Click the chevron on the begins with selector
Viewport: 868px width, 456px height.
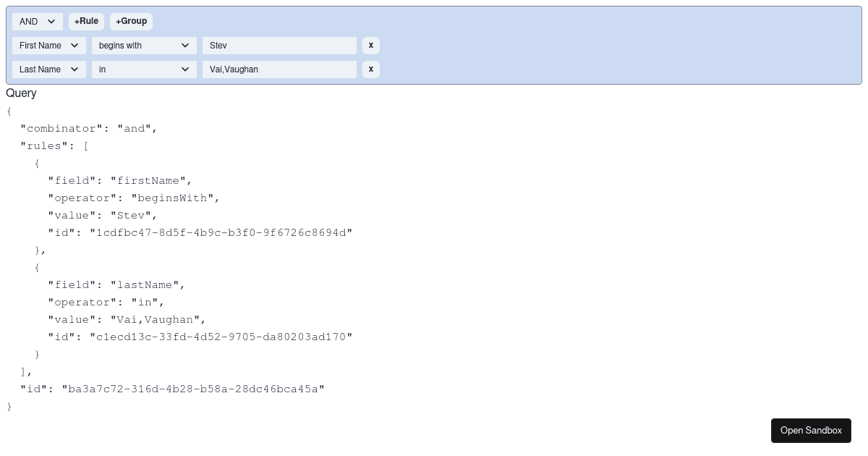point(184,45)
